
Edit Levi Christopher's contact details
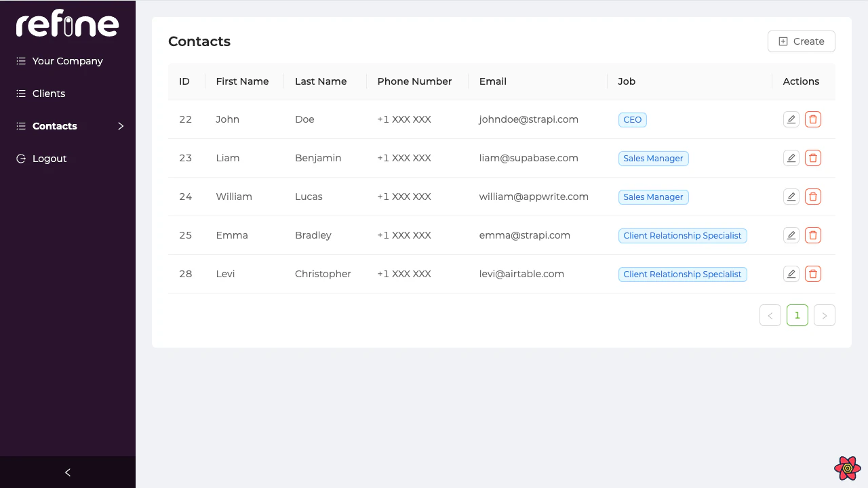791,273
